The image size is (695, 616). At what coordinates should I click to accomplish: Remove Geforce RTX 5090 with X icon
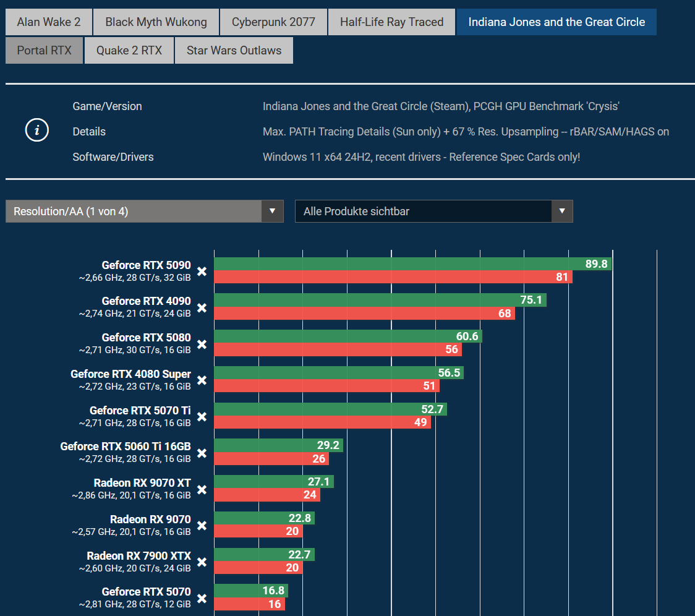click(202, 272)
